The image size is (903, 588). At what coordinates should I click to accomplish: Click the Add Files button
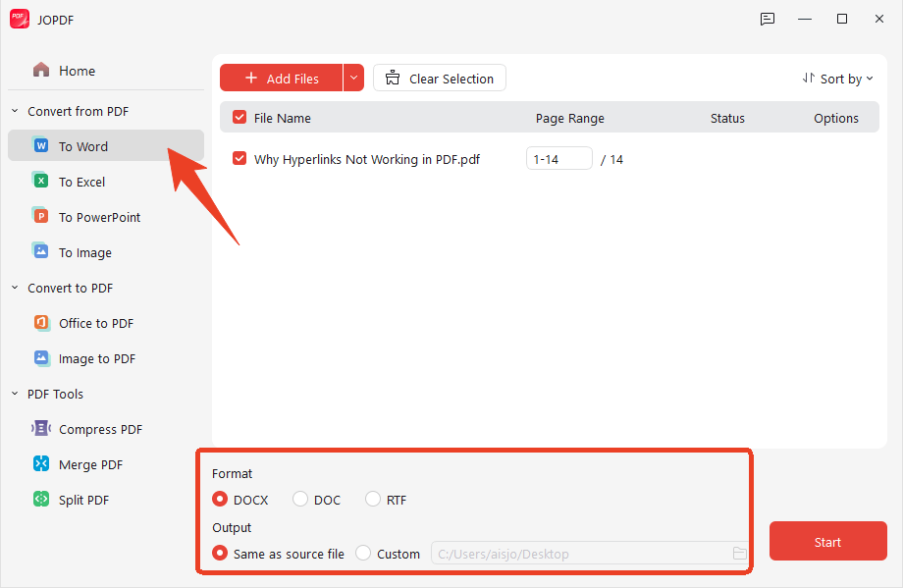pos(281,78)
